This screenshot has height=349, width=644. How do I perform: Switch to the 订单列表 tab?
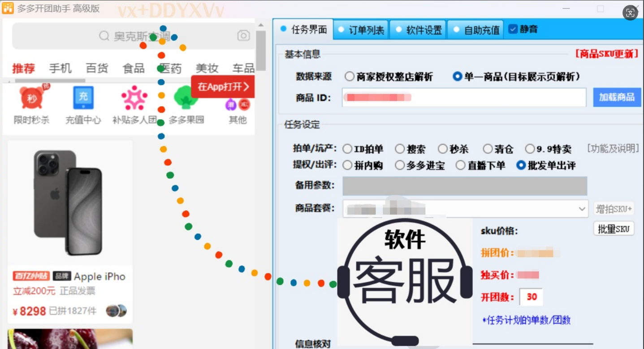(361, 30)
